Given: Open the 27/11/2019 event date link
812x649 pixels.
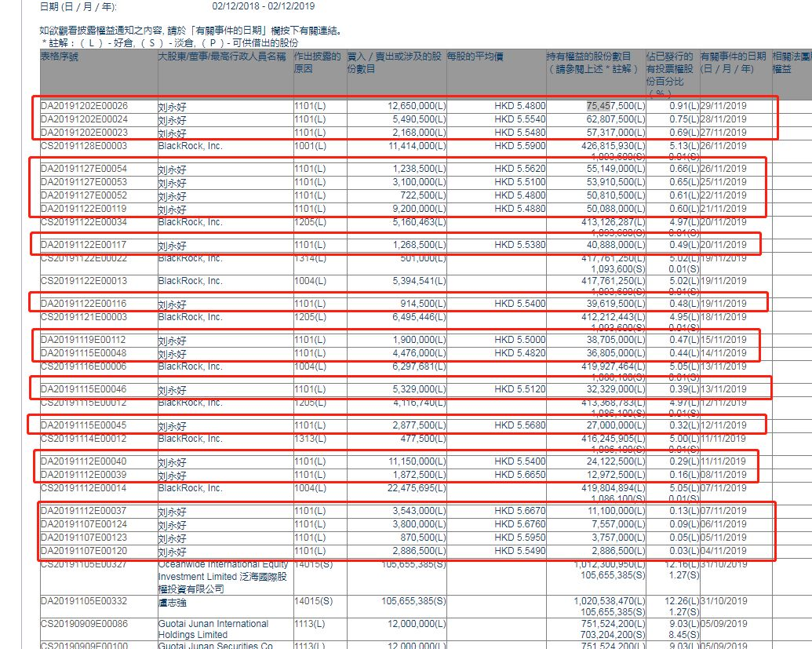Looking at the screenshot, I should click(x=723, y=133).
